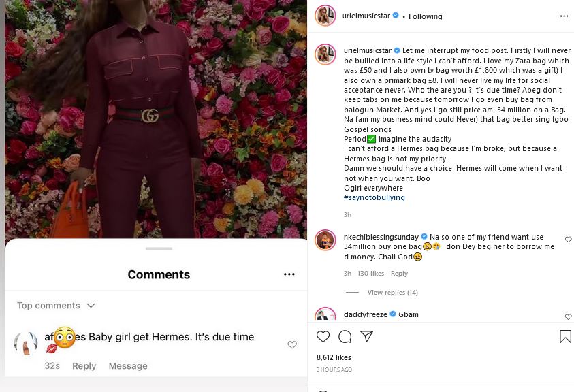Reply to nkechiblessingsunday's comment
This screenshot has width=574, height=392.
[x=399, y=274]
